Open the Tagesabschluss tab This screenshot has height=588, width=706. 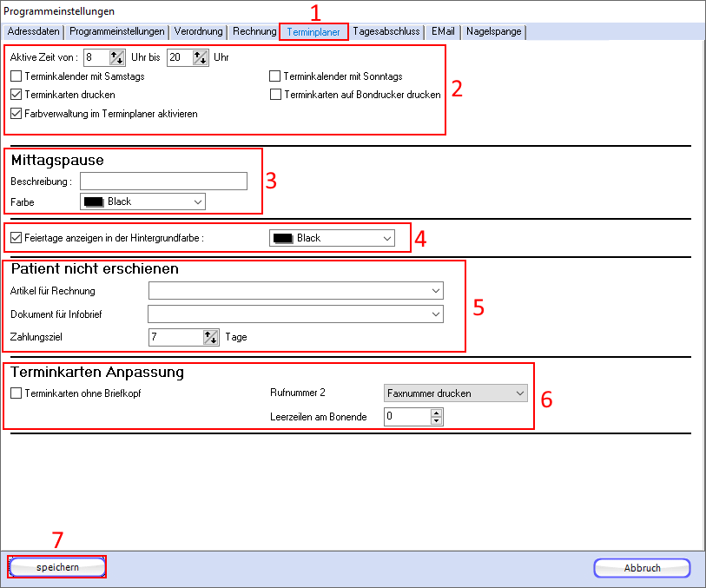[386, 32]
